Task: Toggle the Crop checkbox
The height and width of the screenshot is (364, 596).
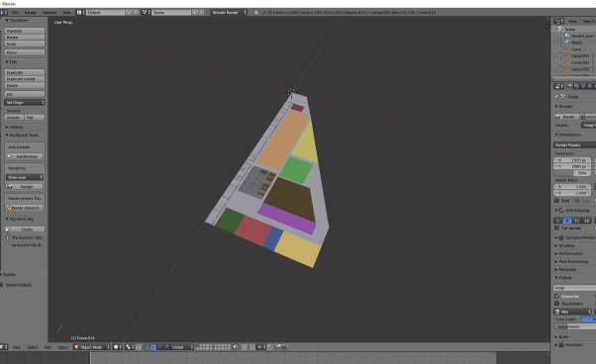Action: 577,201
